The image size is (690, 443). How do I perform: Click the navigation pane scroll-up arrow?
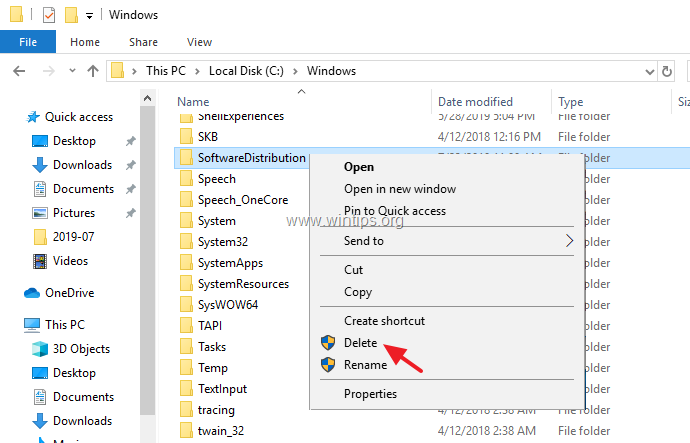tap(147, 99)
